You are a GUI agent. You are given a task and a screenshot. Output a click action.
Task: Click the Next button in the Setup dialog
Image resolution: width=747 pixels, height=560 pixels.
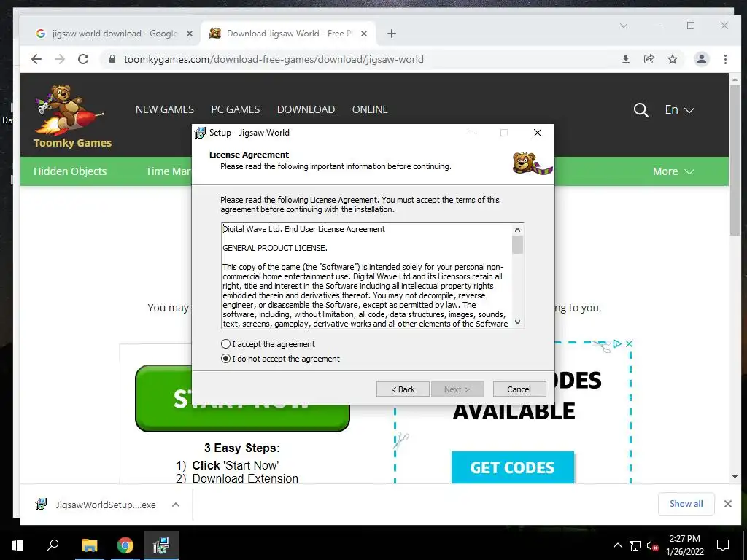(x=457, y=389)
